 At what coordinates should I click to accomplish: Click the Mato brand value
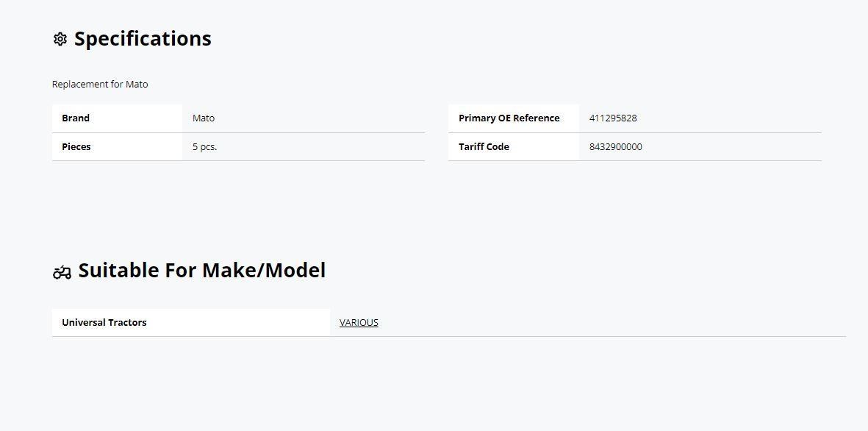(204, 118)
